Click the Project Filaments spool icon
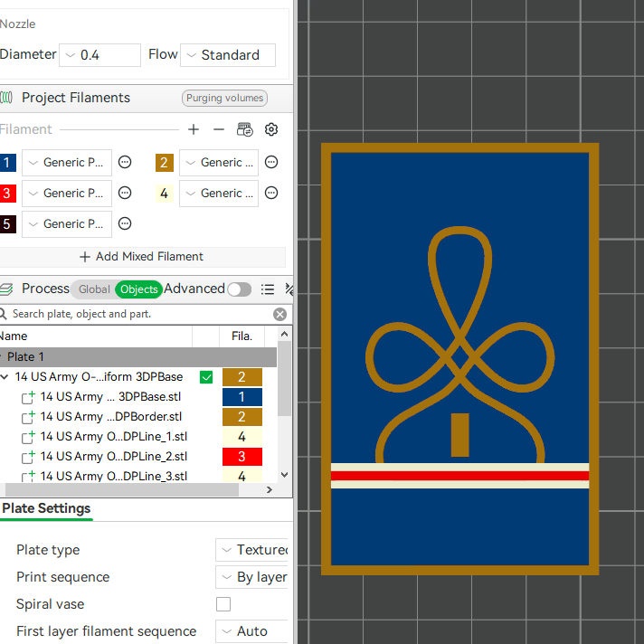Screen dimensions: 644x644 coord(6,98)
